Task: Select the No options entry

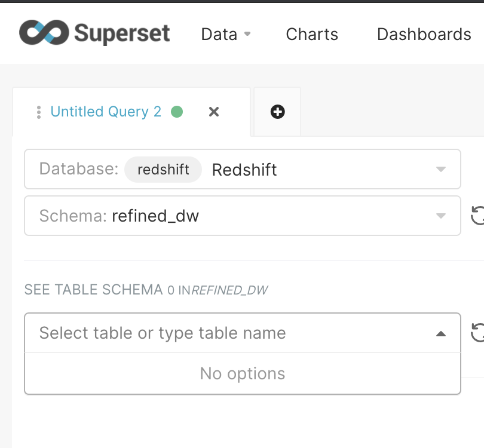Action: tap(242, 373)
